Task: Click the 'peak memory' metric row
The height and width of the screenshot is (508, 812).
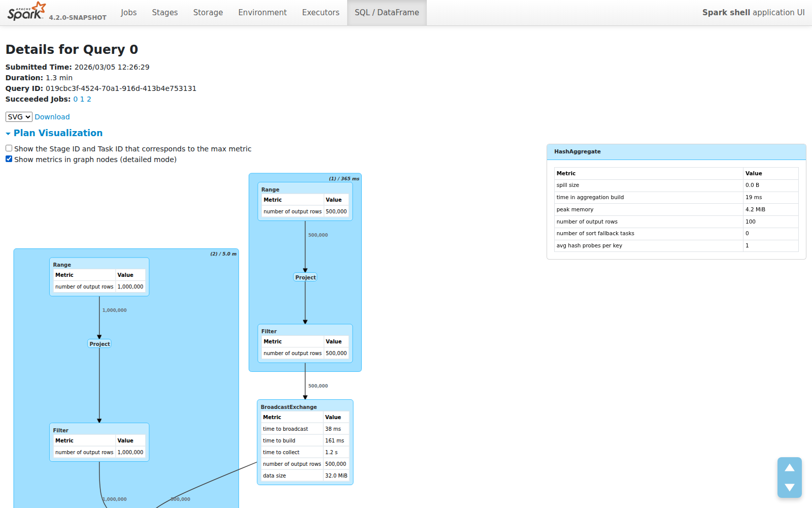Action: 676,209
